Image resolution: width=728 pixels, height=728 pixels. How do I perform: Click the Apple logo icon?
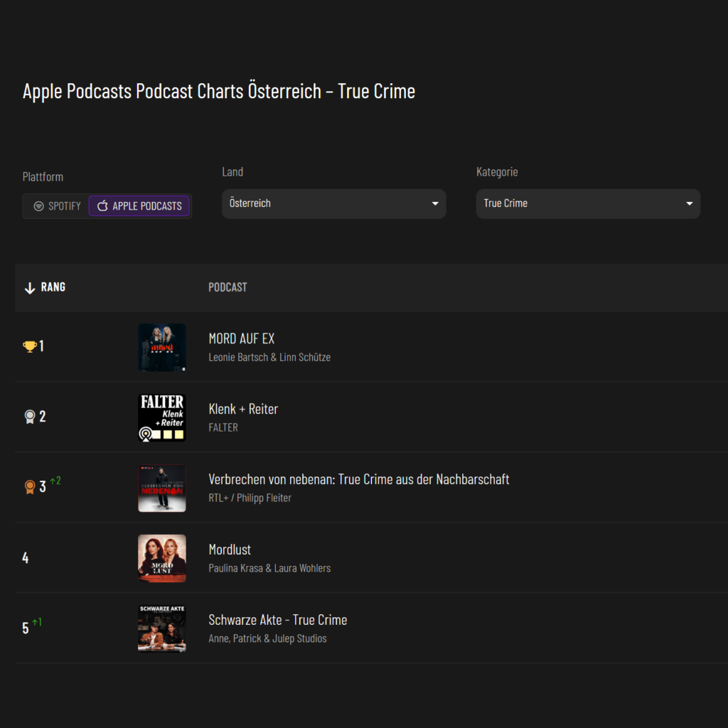click(102, 205)
